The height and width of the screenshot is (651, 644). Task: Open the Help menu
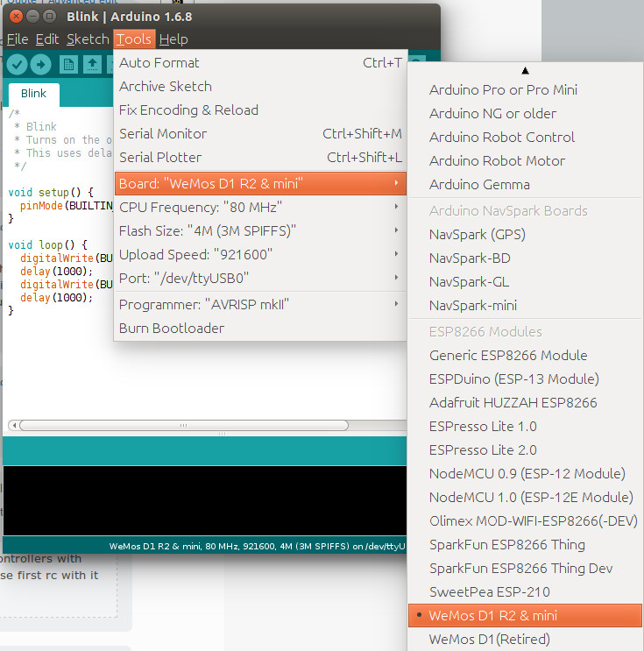click(173, 39)
